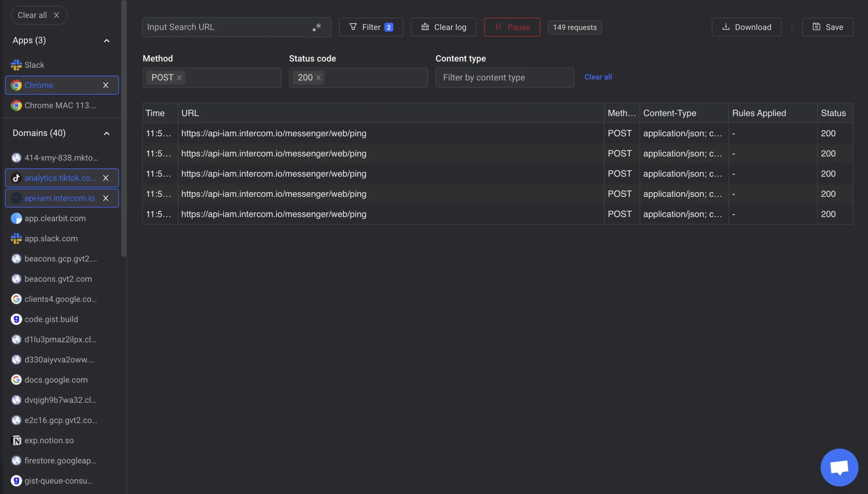This screenshot has width=868, height=494.
Task: Clear the request log
Action: coord(443,27)
